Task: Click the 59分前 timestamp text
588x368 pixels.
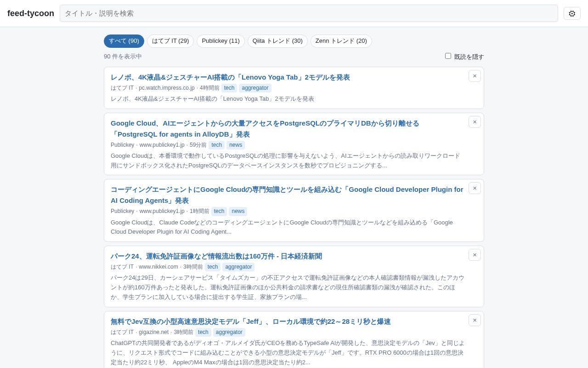Action: click(198, 145)
